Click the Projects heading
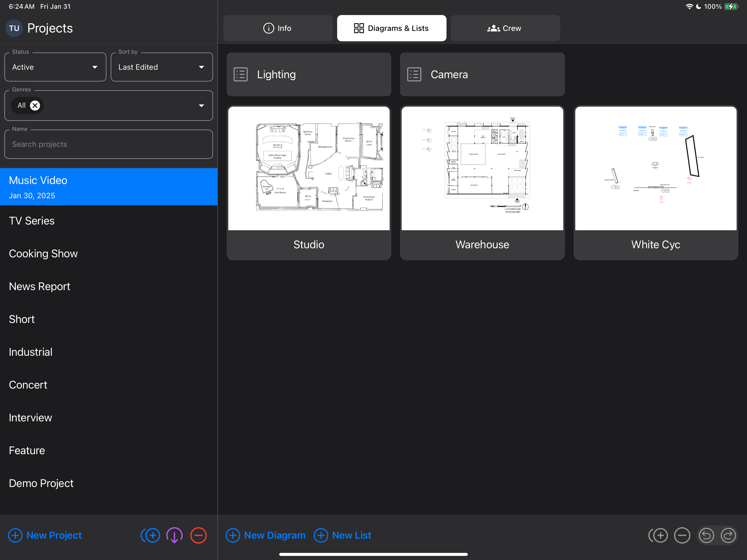 coord(50,28)
